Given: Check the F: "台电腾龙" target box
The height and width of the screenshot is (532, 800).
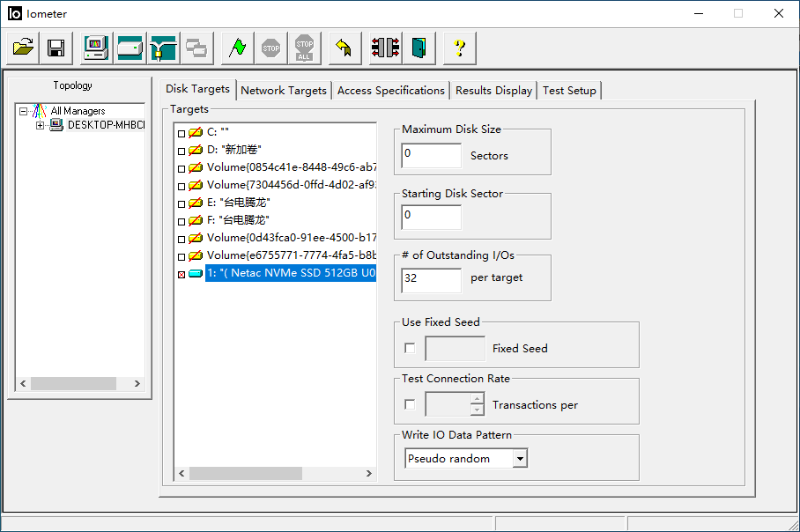Looking at the screenshot, I should 181,221.
